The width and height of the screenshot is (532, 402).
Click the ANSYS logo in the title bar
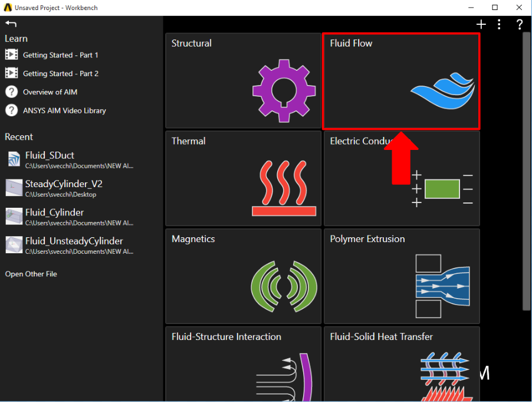[8, 8]
